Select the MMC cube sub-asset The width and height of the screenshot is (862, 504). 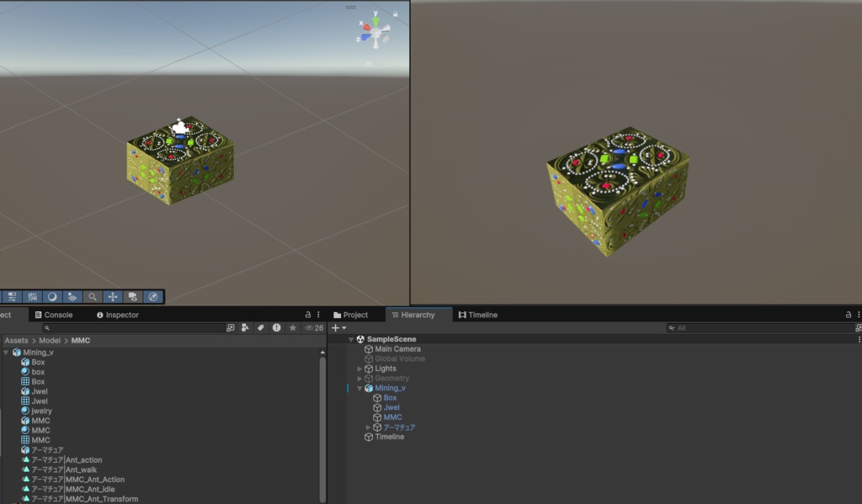[x=35, y=421]
